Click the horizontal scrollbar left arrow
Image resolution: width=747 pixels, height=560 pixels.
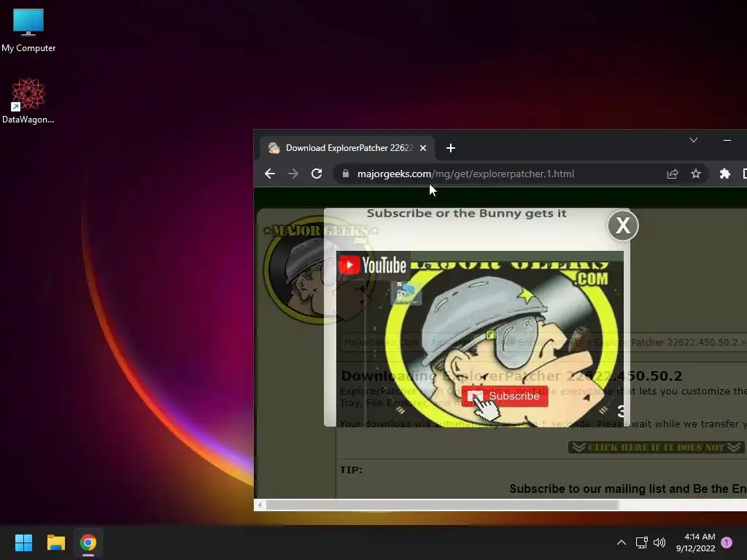260,505
